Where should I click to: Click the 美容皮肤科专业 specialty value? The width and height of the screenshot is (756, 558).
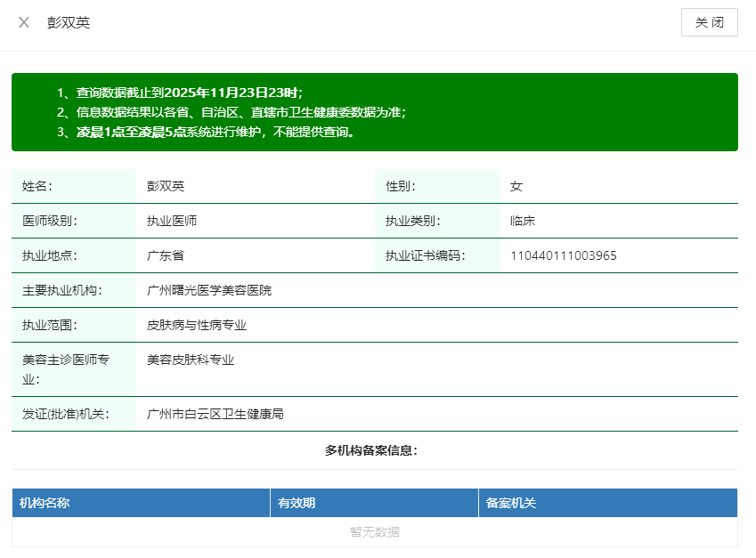click(191, 360)
